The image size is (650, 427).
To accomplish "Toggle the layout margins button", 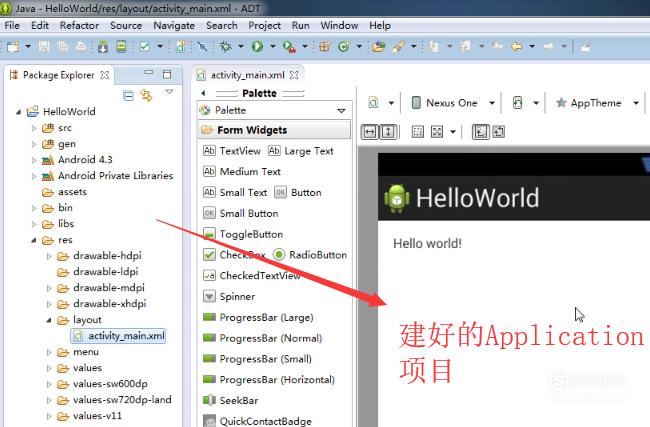I will point(418,132).
